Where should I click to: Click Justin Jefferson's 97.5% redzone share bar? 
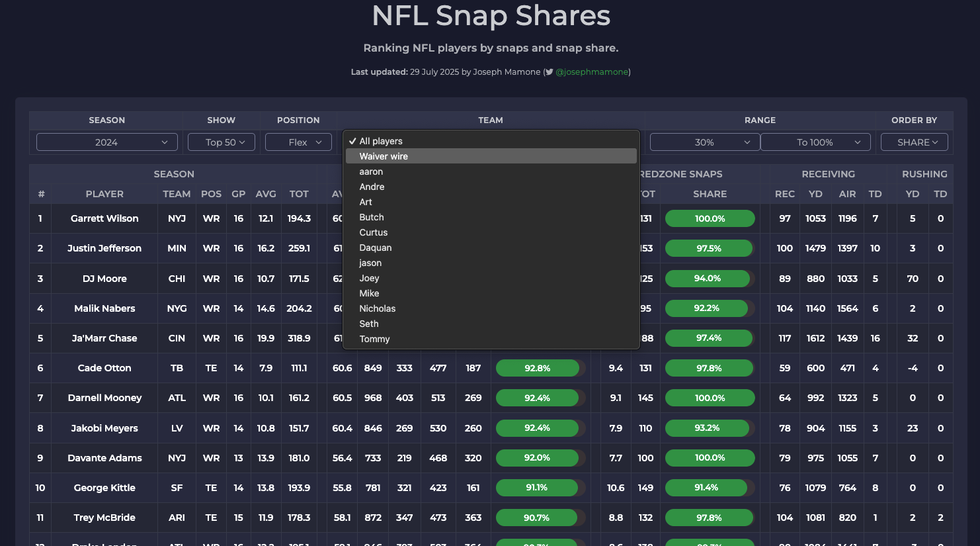tap(710, 248)
